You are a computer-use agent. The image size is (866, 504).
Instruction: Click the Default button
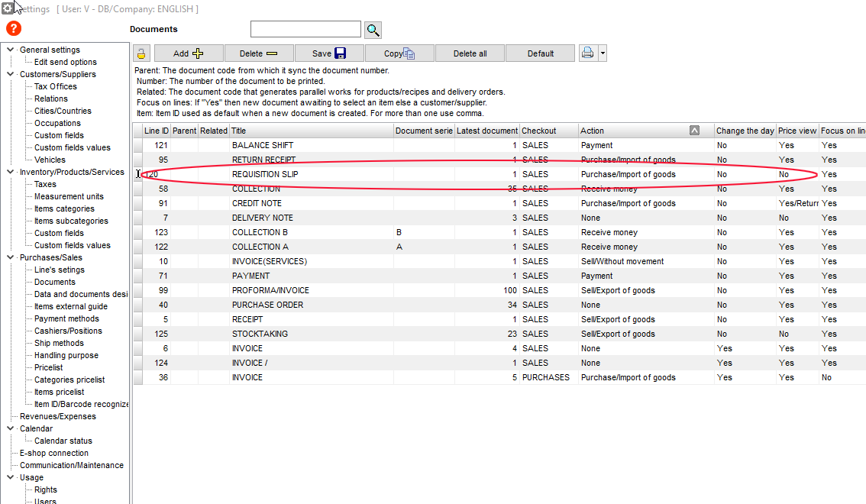pos(540,53)
